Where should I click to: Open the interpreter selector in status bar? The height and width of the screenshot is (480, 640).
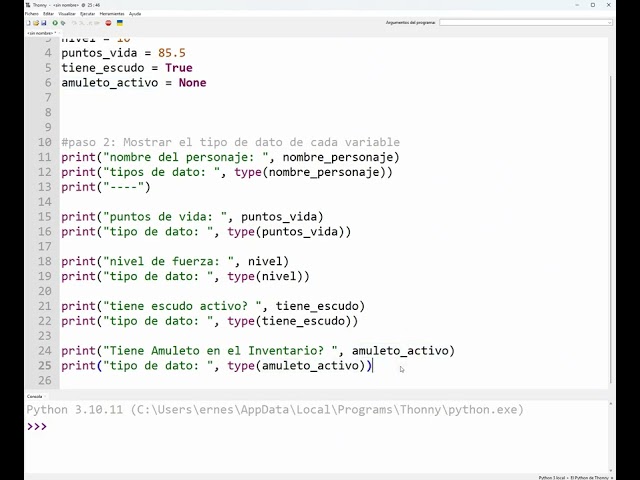[576, 477]
